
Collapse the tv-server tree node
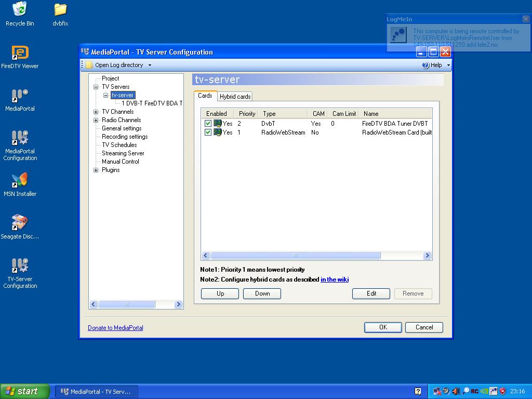click(x=106, y=96)
